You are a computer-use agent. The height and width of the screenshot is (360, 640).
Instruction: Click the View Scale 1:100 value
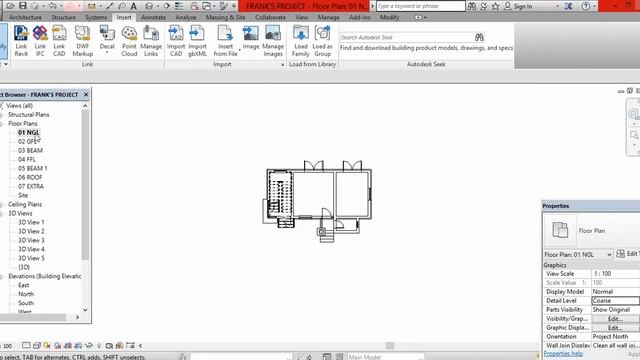(x=616, y=273)
